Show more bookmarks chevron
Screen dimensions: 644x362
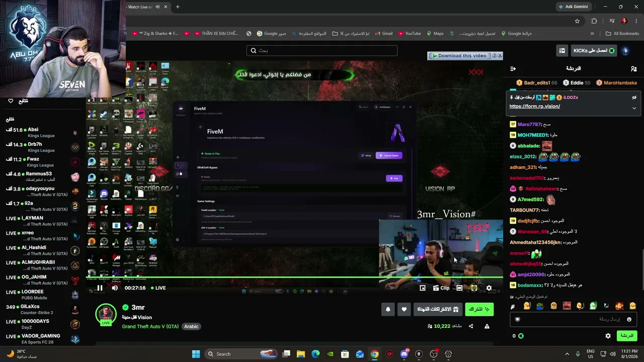[592, 34]
